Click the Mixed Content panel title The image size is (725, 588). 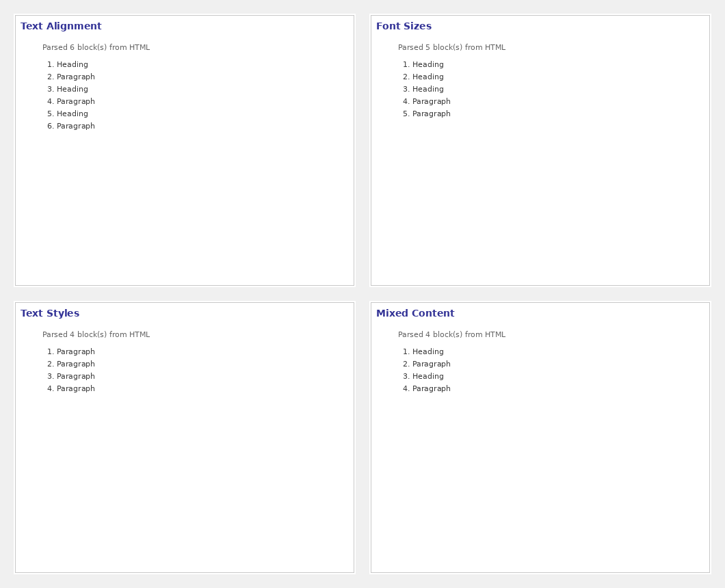(414, 314)
